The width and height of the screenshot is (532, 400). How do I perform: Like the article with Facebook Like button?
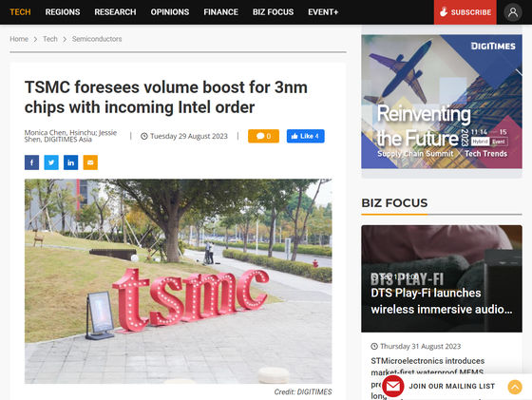point(305,136)
